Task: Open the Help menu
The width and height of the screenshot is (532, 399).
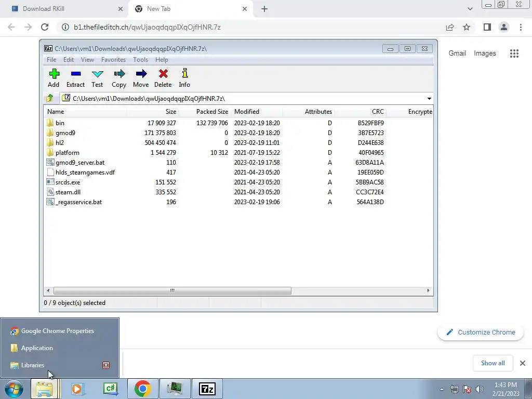Action: 162,59
